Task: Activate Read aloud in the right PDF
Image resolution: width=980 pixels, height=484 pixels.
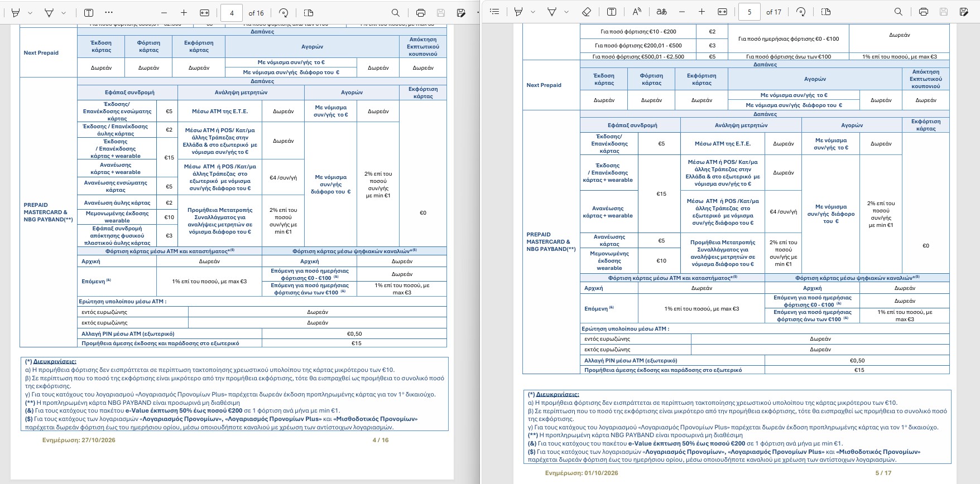Action: 636,12
